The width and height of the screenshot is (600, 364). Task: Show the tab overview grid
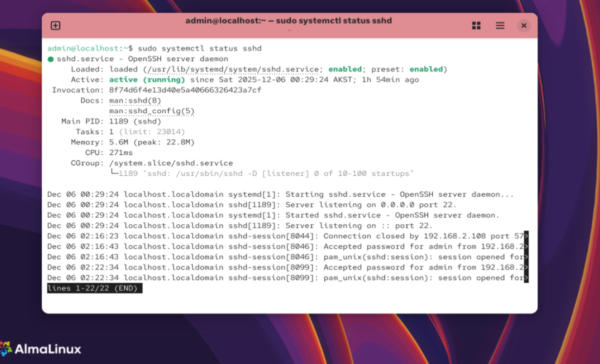tap(476, 25)
